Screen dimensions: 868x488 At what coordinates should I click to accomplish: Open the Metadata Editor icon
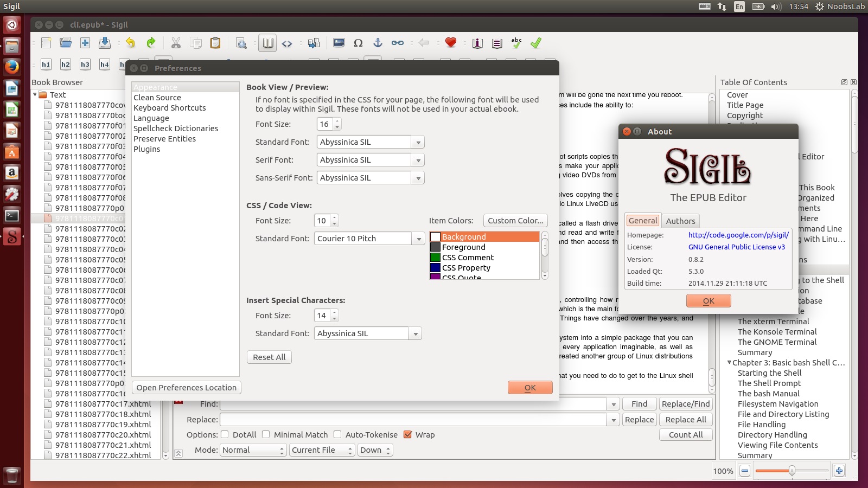[477, 43]
